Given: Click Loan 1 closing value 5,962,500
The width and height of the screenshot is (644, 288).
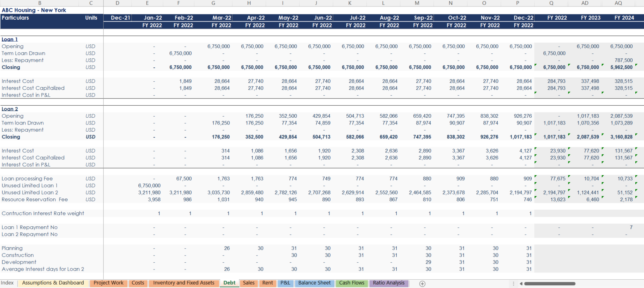Looking at the screenshot, I should click(x=621, y=67).
